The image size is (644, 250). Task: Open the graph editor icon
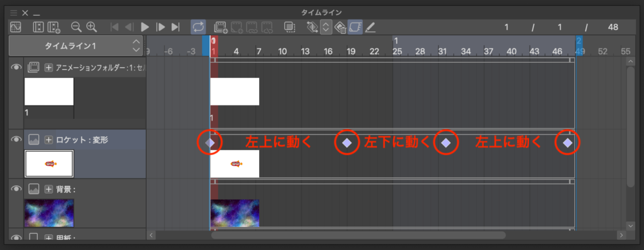pos(15,27)
